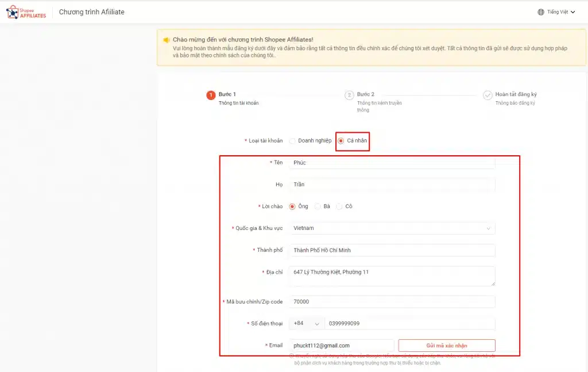588x372 pixels.
Task: Click the globe language icon
Action: coord(540,12)
